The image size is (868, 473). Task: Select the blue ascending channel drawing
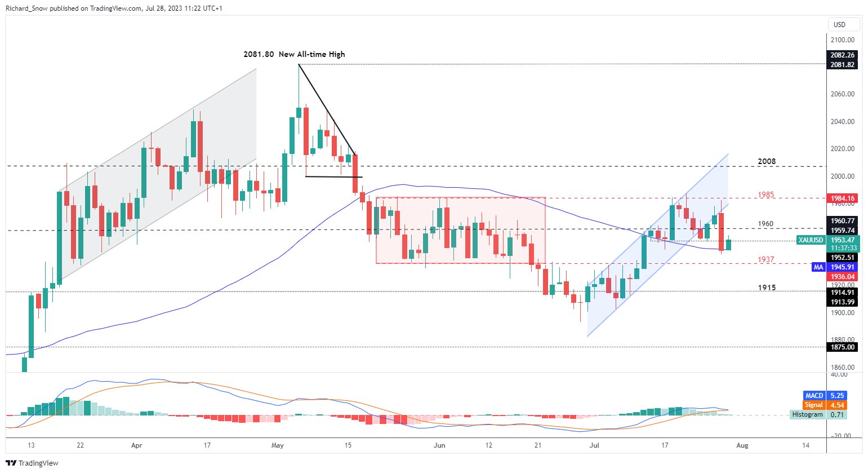[x=658, y=245]
